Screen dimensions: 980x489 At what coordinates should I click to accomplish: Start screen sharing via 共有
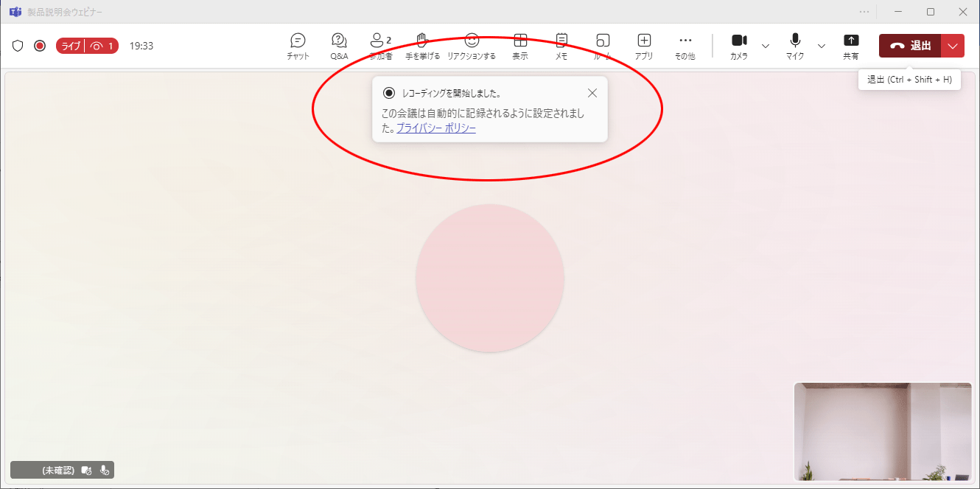(x=851, y=45)
